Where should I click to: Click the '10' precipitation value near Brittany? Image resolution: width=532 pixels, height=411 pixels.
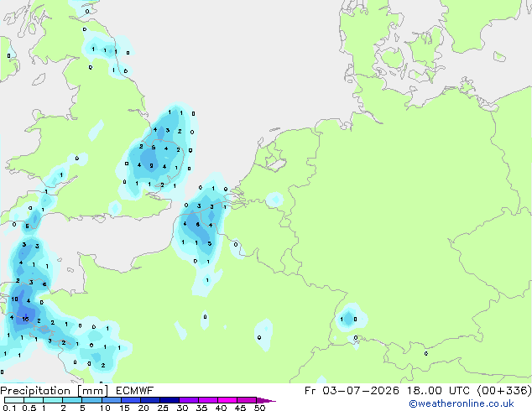coord(14,299)
